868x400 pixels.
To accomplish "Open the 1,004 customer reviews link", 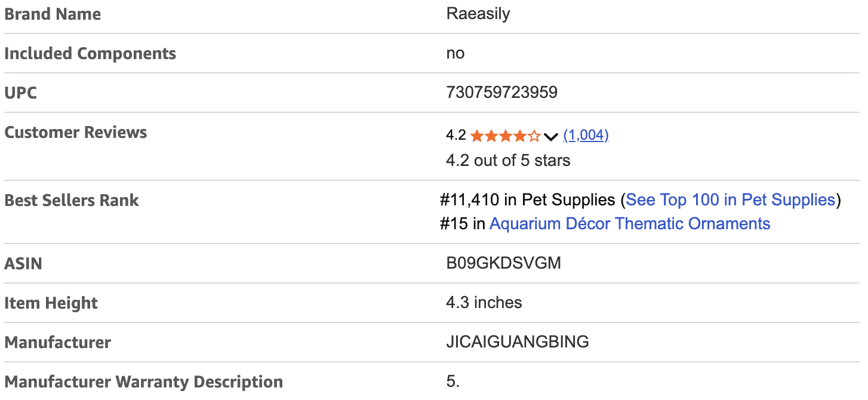I will [x=586, y=136].
